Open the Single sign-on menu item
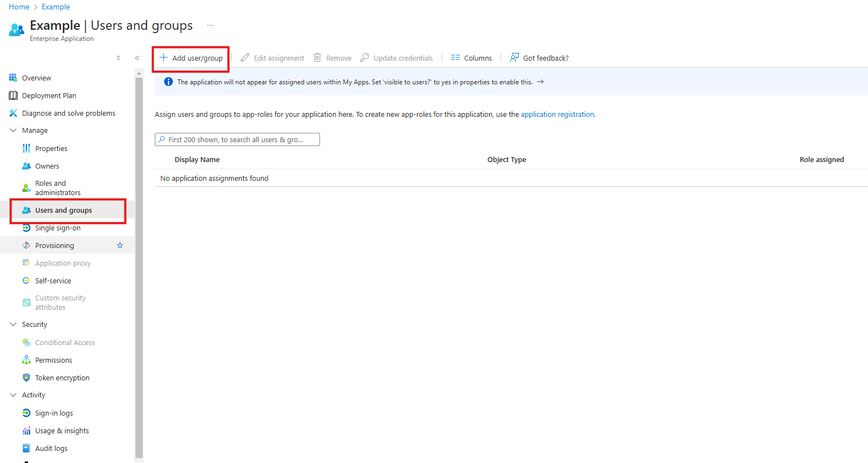868x463 pixels. [x=58, y=228]
